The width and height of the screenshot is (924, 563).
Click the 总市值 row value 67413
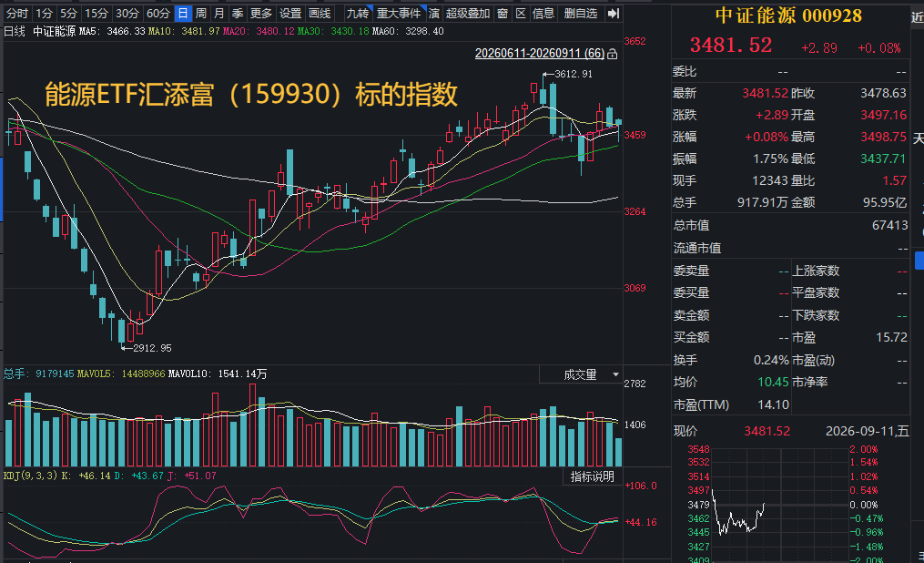pyautogui.click(x=889, y=225)
